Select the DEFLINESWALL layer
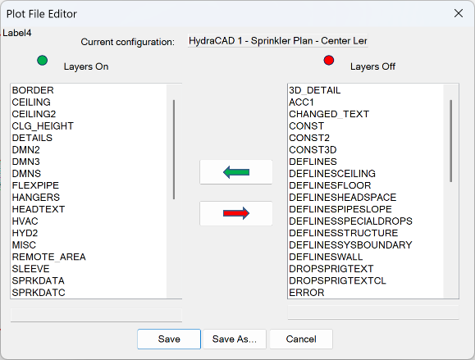This screenshot has height=360, width=475. tap(366, 257)
